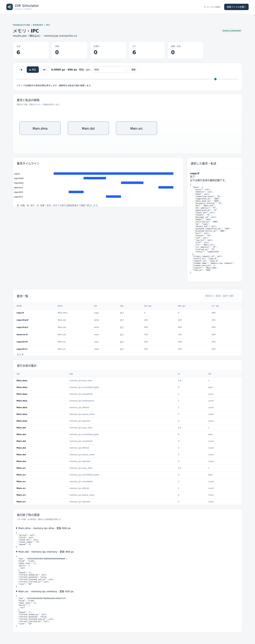Select the Main.dst node
The height and width of the screenshot is (644, 255).
[x=88, y=128]
